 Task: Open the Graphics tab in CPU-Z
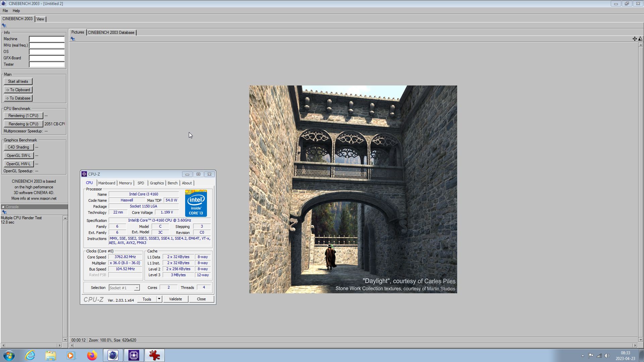coord(157,183)
